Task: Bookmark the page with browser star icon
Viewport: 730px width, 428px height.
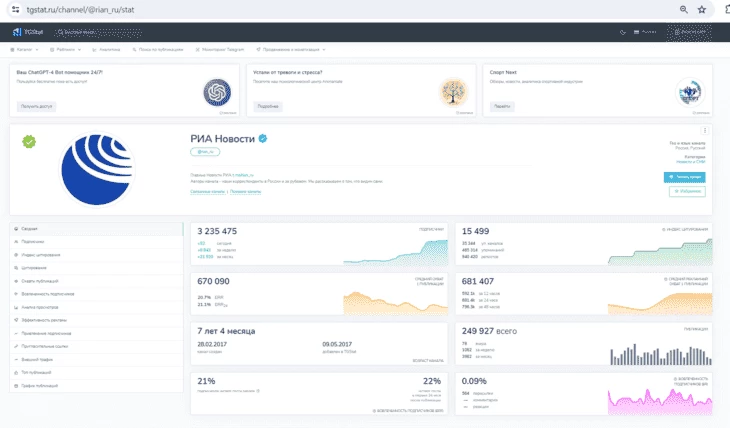Action: [702, 9]
